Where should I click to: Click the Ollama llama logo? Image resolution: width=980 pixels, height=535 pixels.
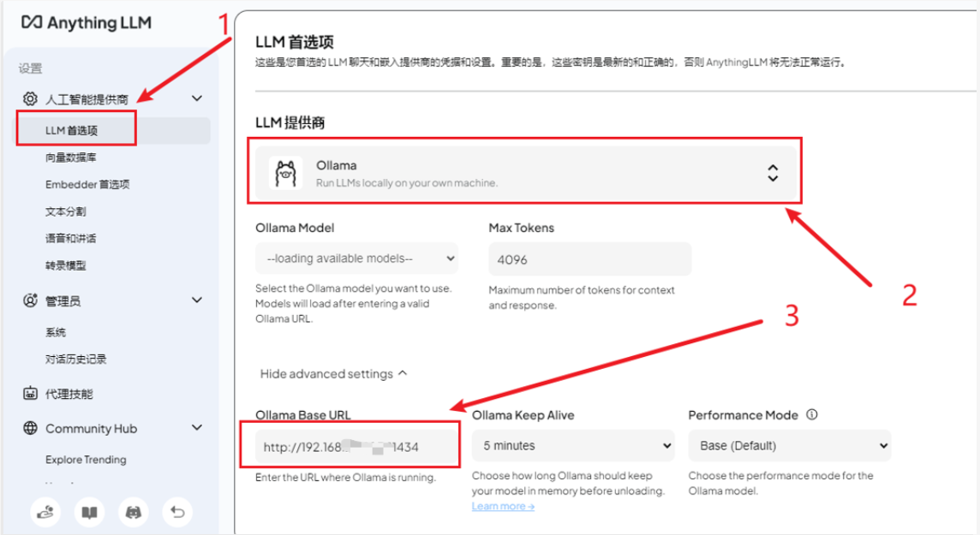285,173
